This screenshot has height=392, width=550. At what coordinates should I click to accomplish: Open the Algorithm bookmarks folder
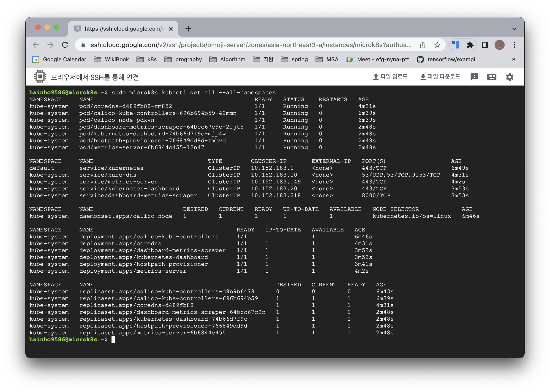(x=227, y=59)
